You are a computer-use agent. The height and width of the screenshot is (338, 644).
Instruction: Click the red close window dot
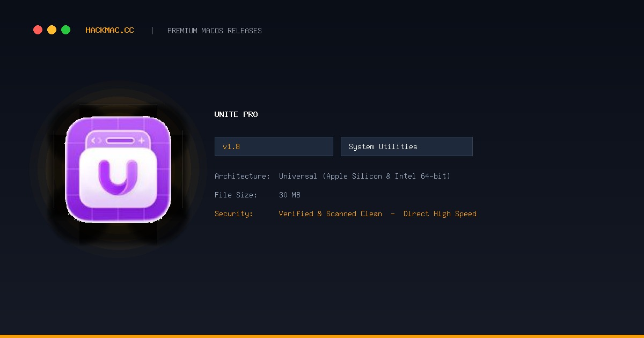point(38,30)
